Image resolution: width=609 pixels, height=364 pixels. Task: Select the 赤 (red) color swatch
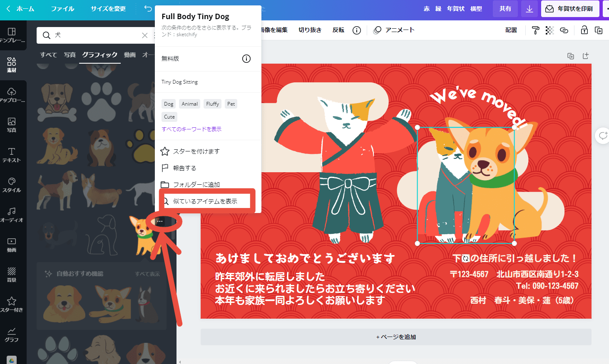[426, 8]
